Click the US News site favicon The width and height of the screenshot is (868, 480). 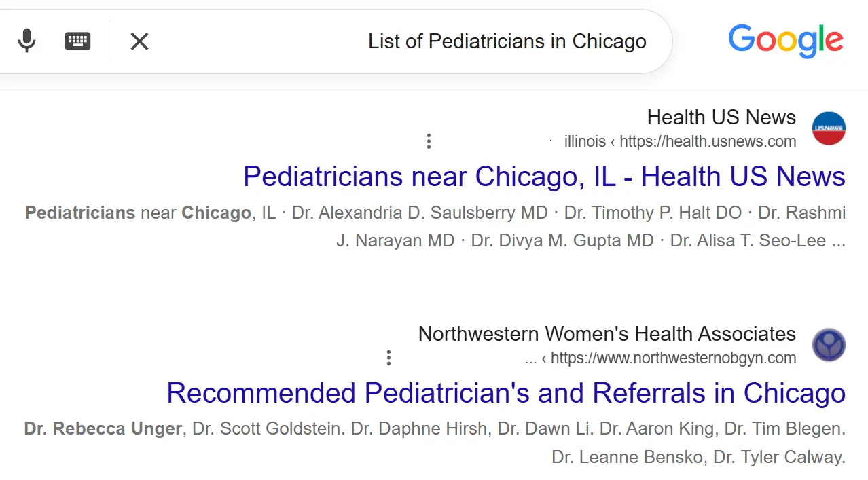point(829,128)
